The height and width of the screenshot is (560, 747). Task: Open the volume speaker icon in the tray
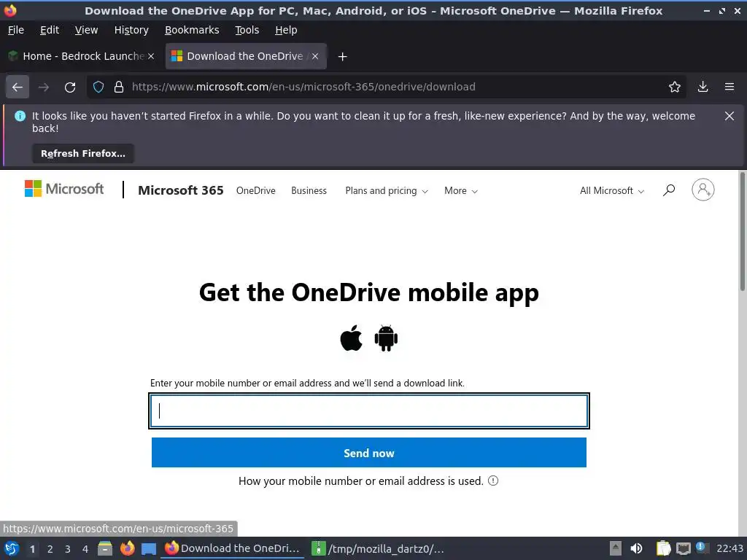[x=636, y=548]
